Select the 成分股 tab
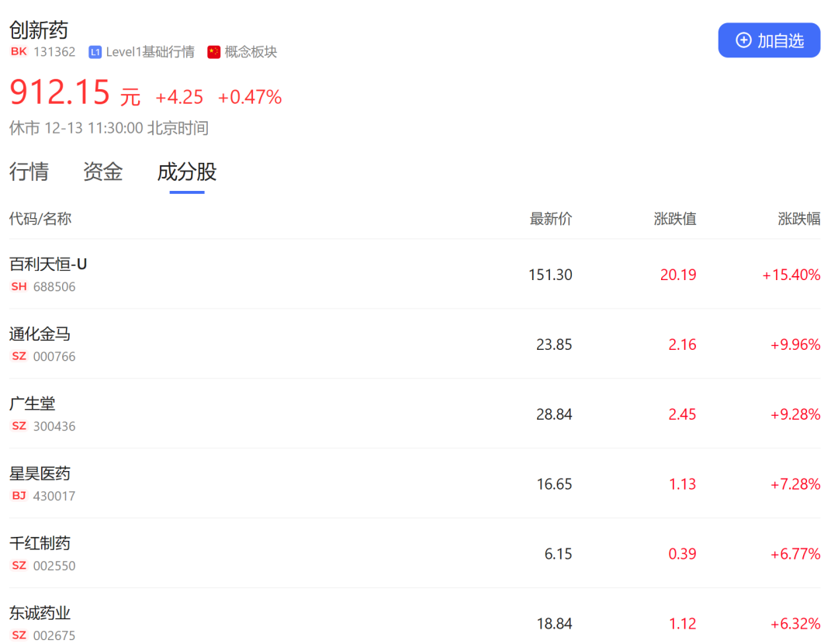The image size is (838, 644). click(186, 172)
